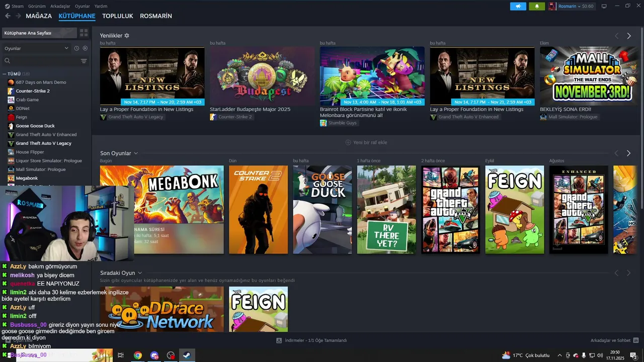
Task: Click the blue announcements megaphone icon
Action: [518, 6]
